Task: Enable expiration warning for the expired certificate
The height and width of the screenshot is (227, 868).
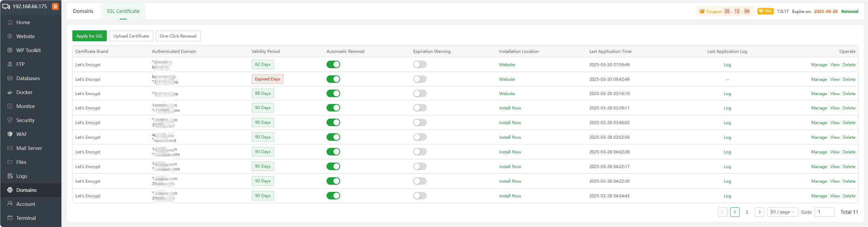Action: pyautogui.click(x=420, y=79)
